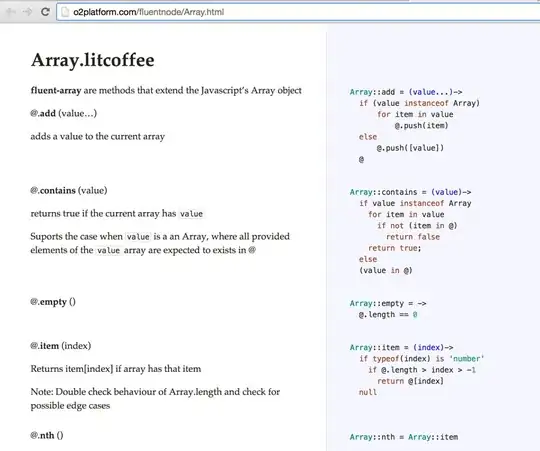Click the page icon in the address bar
The image size is (540, 451).
[65, 12]
